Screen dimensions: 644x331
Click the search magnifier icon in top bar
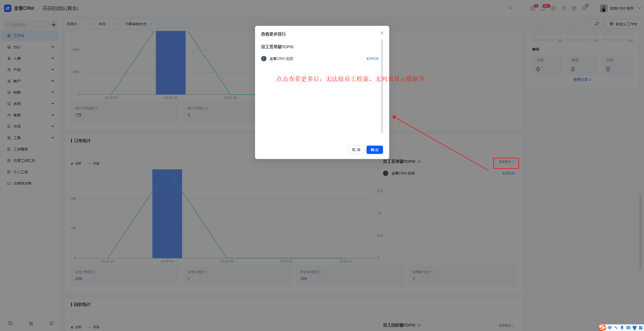[x=511, y=8]
